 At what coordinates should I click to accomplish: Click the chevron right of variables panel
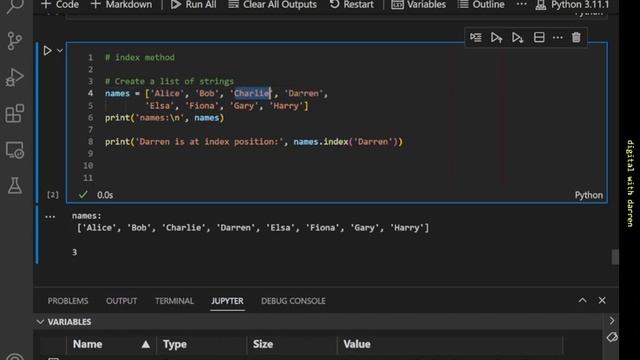612,321
